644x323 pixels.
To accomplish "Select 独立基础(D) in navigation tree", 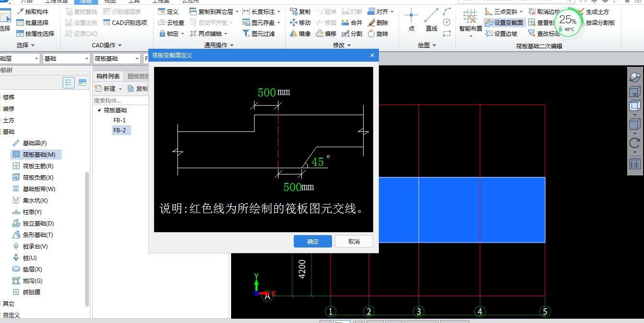I will coord(33,224).
